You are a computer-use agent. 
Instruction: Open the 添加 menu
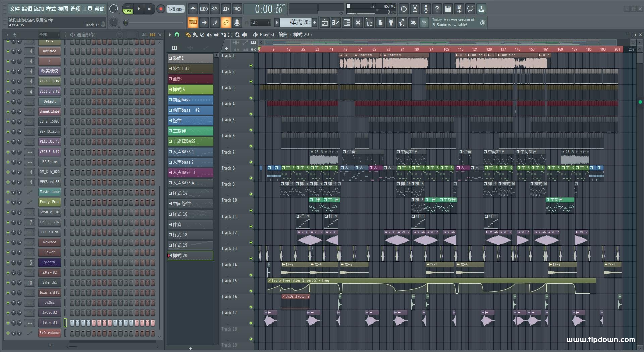(x=39, y=9)
